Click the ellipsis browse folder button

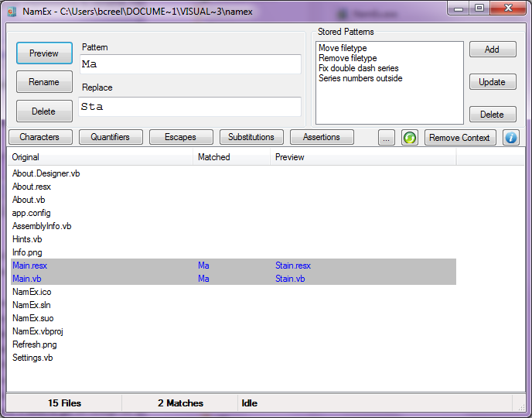(x=387, y=138)
